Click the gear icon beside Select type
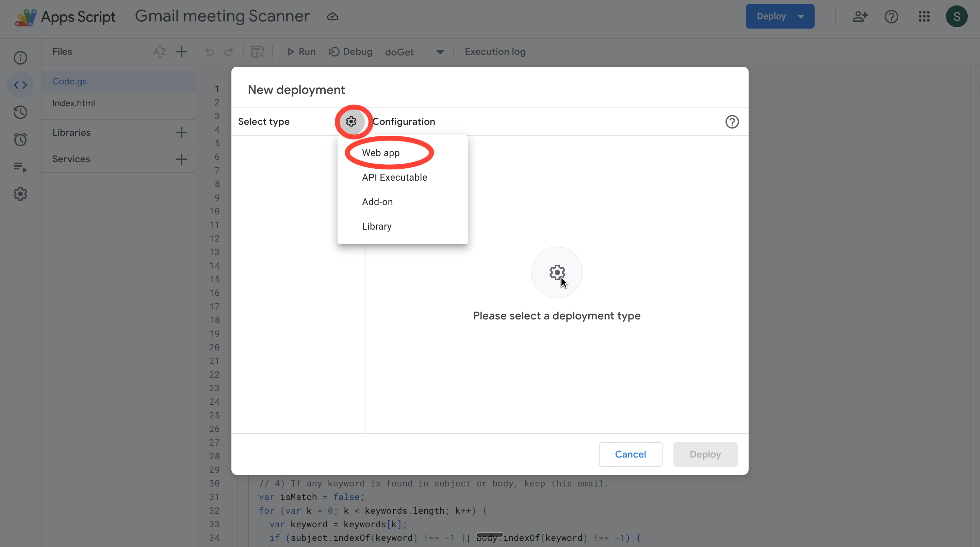This screenshot has height=547, width=980. (351, 121)
